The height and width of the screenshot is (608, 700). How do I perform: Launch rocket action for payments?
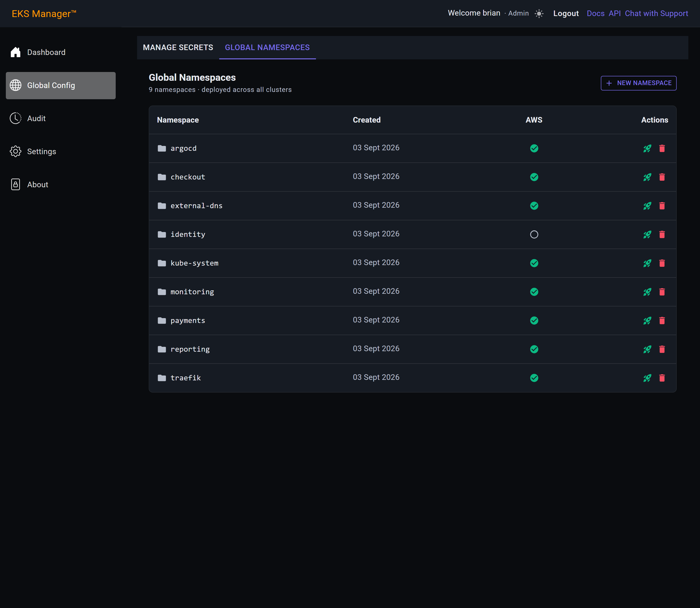pyautogui.click(x=647, y=321)
